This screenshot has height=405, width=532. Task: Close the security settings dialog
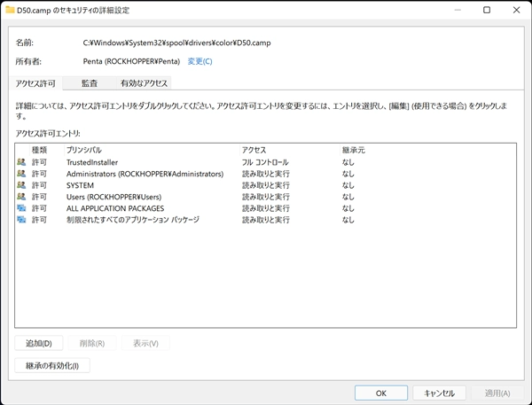coord(516,10)
